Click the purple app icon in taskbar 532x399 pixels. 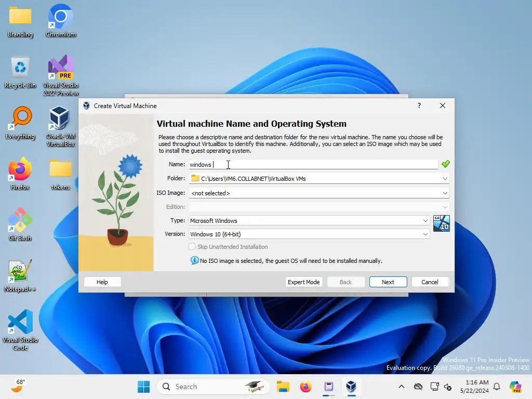(328, 387)
